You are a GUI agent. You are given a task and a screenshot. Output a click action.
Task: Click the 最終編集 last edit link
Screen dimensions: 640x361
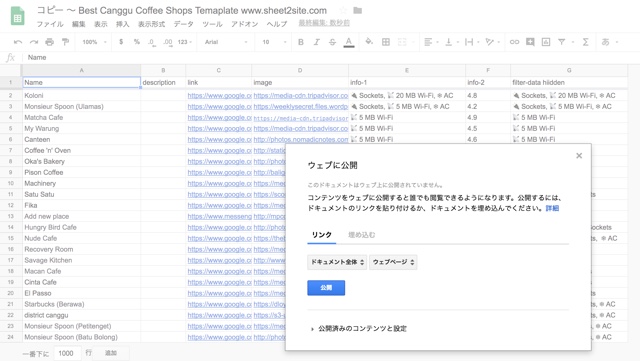click(x=324, y=23)
